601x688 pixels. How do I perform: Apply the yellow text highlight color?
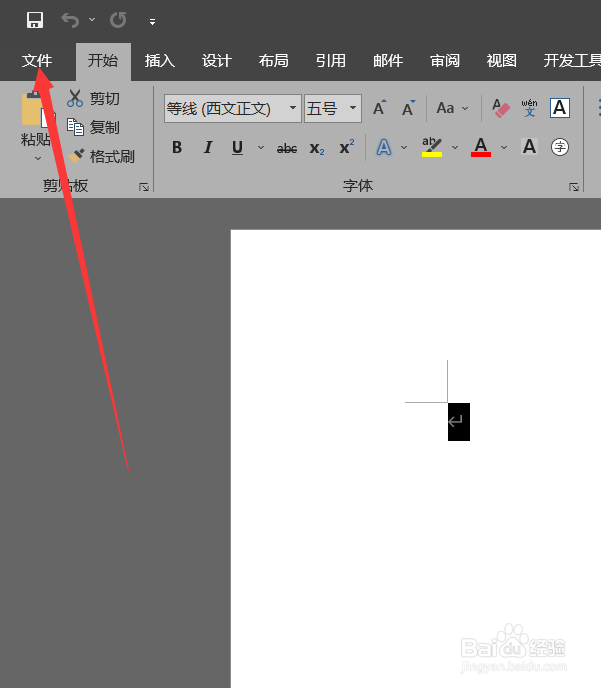tap(432, 147)
